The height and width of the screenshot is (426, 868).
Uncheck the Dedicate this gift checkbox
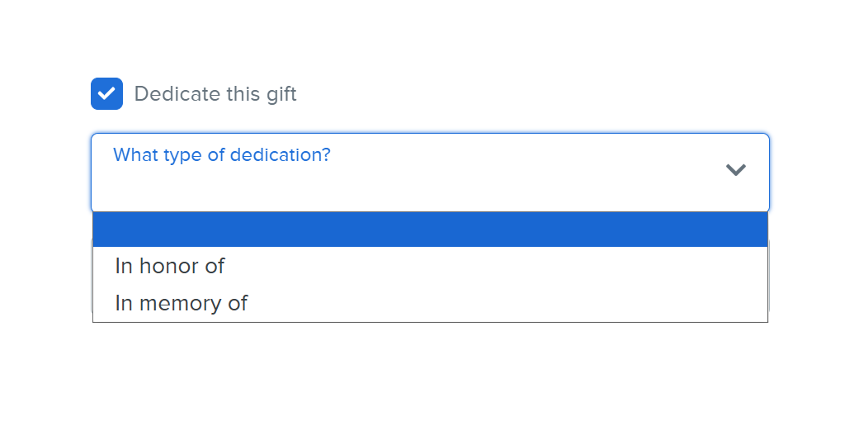pos(106,94)
